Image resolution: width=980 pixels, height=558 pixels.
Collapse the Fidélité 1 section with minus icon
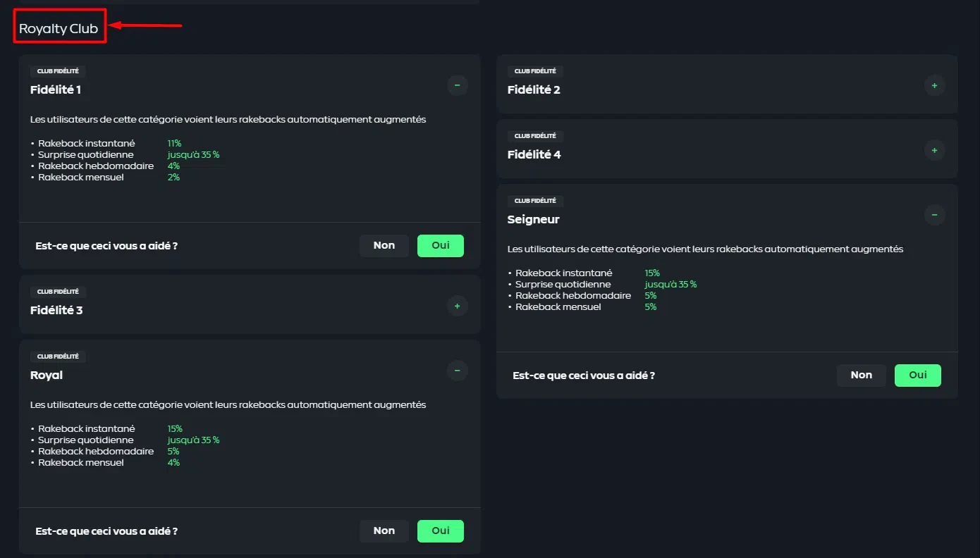click(457, 85)
